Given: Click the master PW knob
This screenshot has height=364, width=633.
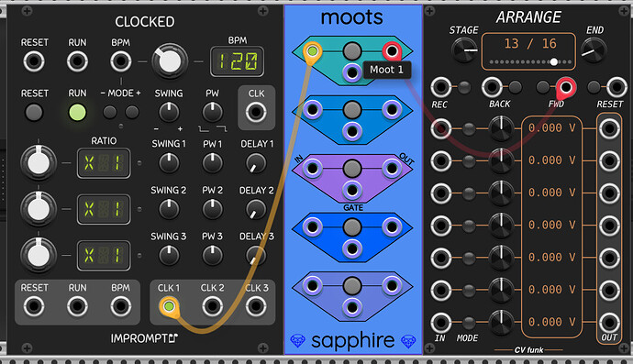Looking at the screenshot, I should [x=212, y=112].
